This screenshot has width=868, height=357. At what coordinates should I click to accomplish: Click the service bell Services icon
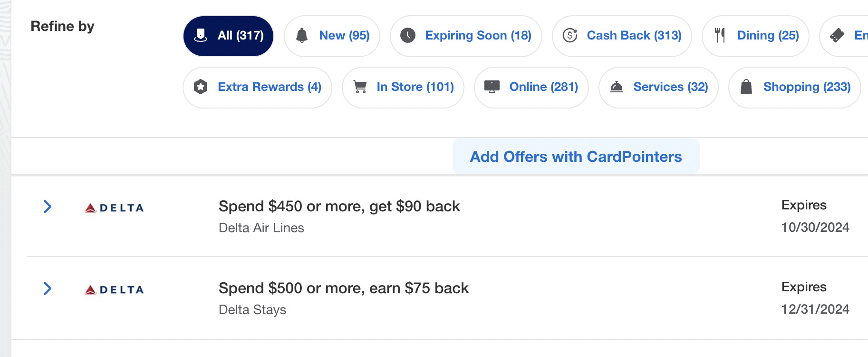click(617, 87)
